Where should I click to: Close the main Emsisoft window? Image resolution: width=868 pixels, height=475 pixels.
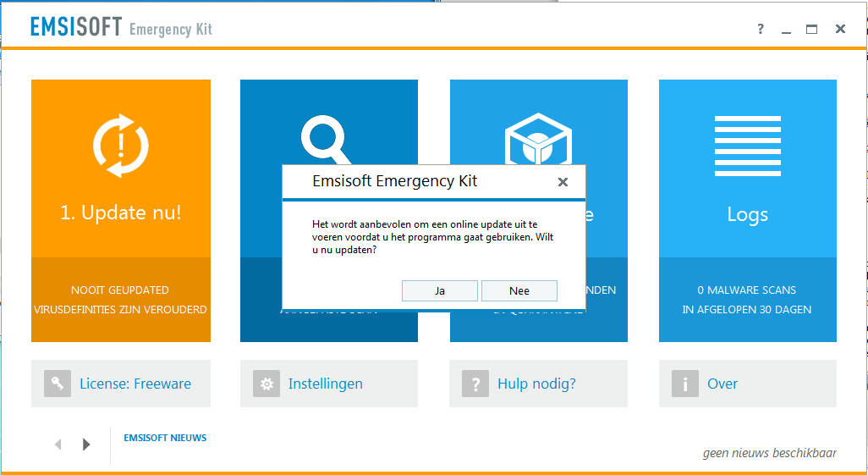[x=840, y=29]
